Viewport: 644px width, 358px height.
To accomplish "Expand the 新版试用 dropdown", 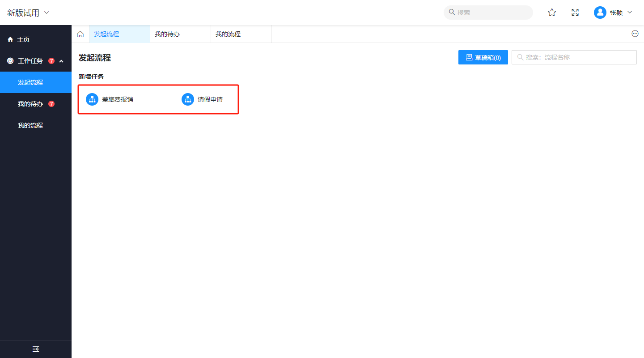I will pyautogui.click(x=47, y=13).
